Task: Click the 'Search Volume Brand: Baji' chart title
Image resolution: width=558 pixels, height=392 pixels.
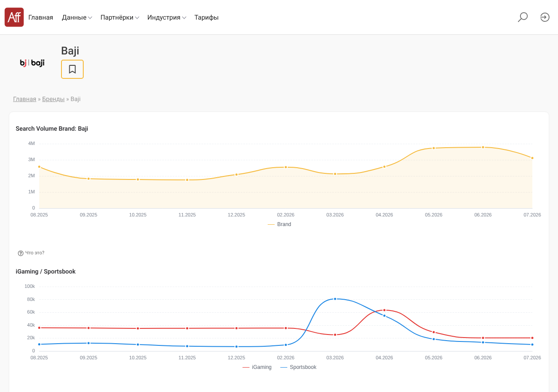Action: tap(52, 128)
